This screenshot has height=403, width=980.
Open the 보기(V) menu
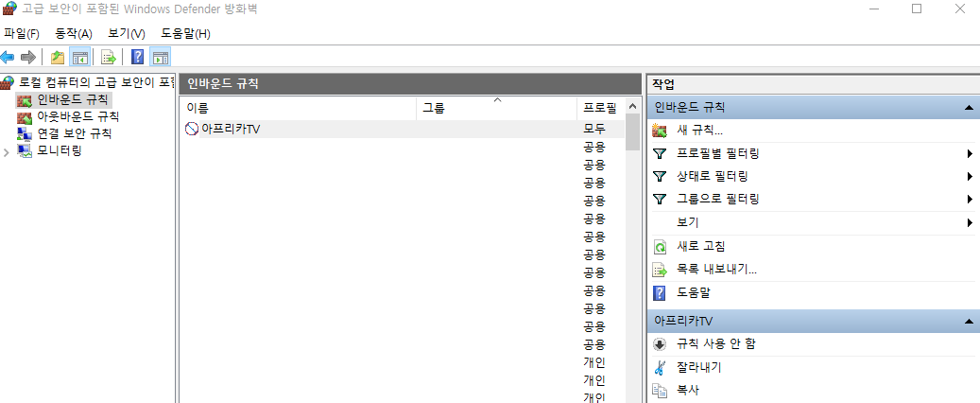click(x=127, y=34)
